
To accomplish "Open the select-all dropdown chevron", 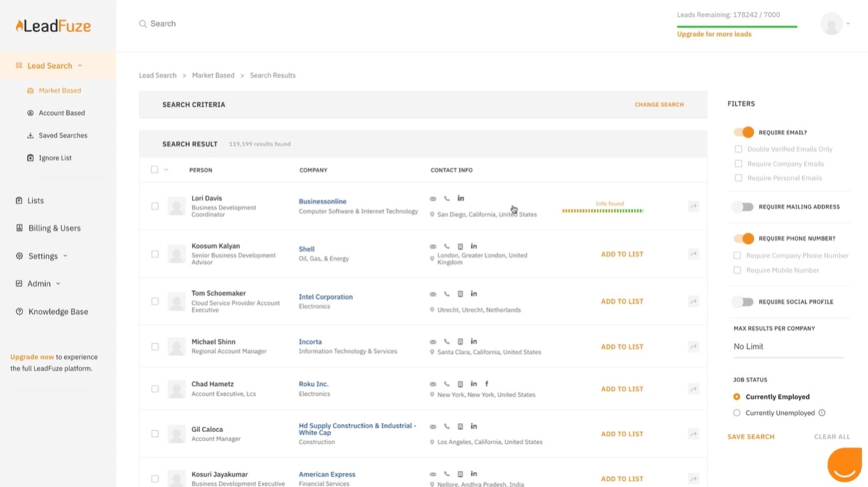I will click(166, 170).
